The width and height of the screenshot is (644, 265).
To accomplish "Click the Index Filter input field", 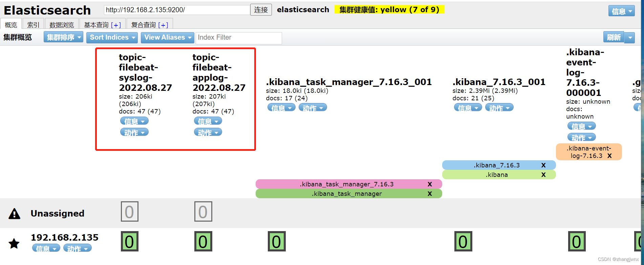I will pyautogui.click(x=239, y=38).
